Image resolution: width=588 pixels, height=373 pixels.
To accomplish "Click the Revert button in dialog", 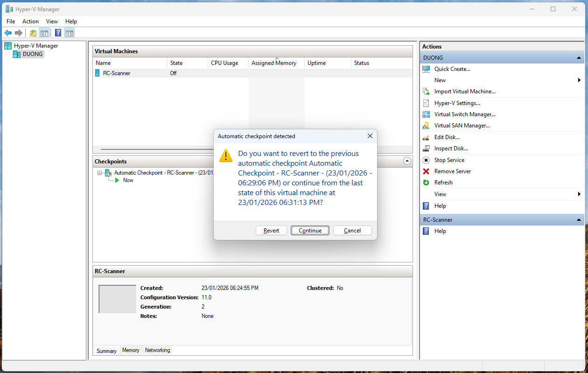I will [271, 231].
